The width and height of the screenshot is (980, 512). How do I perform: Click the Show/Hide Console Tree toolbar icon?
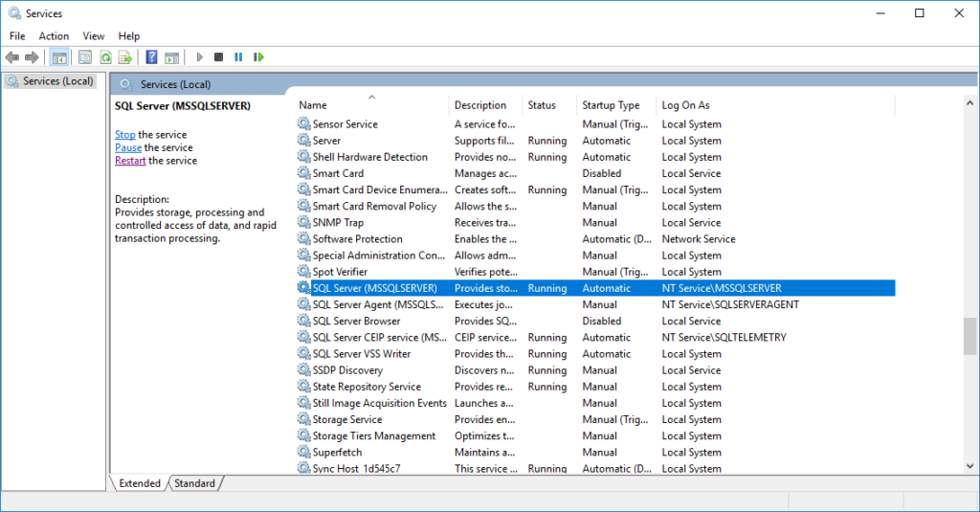pyautogui.click(x=59, y=57)
